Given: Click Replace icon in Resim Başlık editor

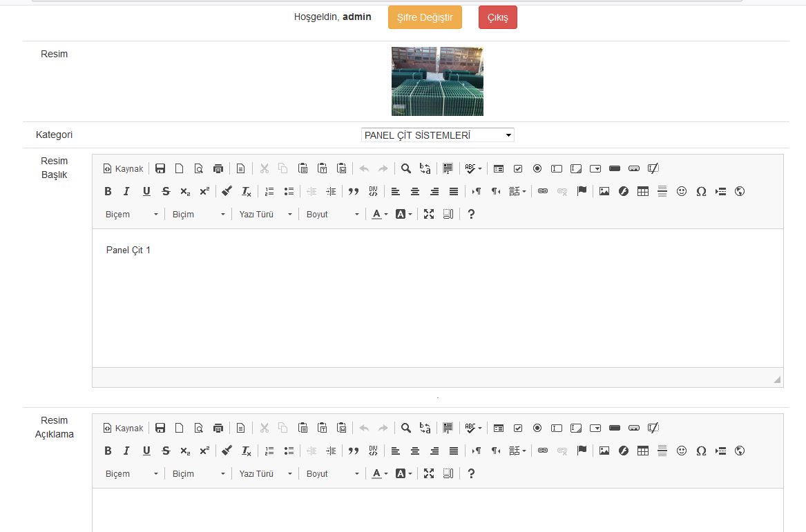Looking at the screenshot, I should (425, 168).
